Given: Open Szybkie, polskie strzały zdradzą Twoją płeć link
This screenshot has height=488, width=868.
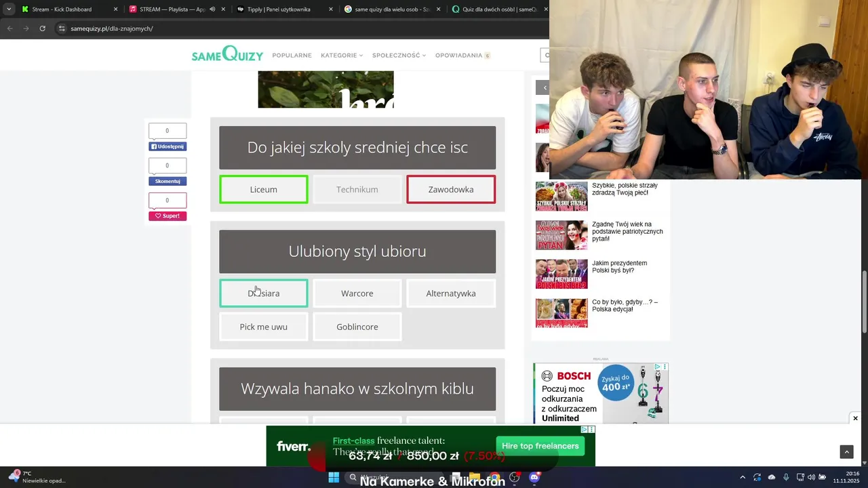Looking at the screenshot, I should (625, 189).
